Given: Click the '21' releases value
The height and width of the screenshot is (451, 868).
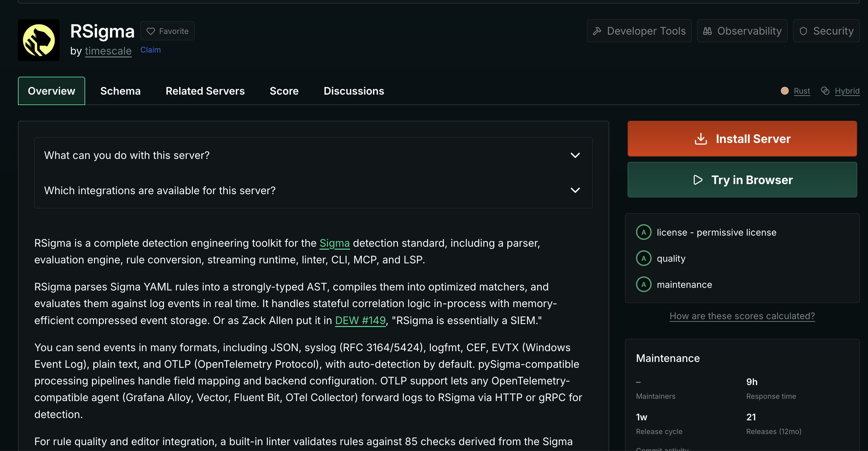Looking at the screenshot, I should coord(751,417).
